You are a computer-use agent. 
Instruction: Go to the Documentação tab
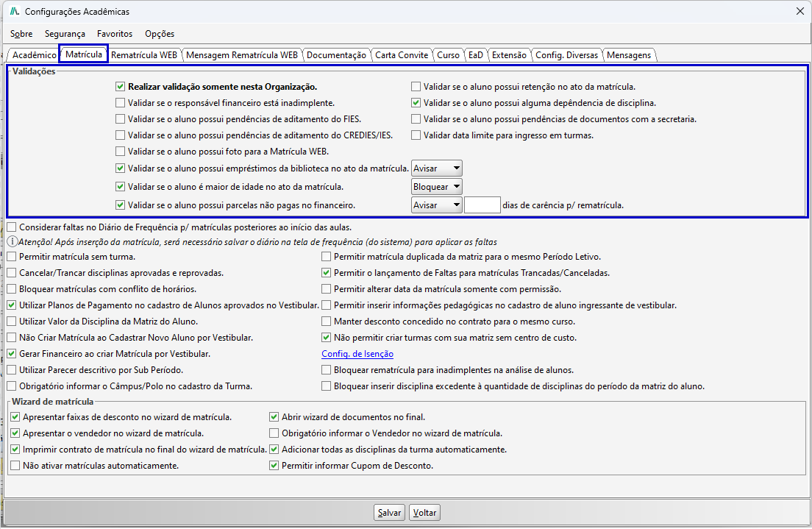tap(336, 55)
